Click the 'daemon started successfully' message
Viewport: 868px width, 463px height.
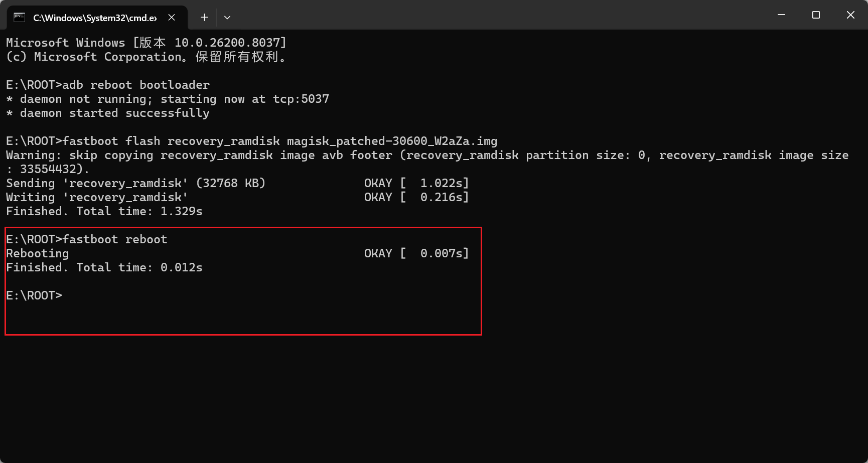[114, 113]
